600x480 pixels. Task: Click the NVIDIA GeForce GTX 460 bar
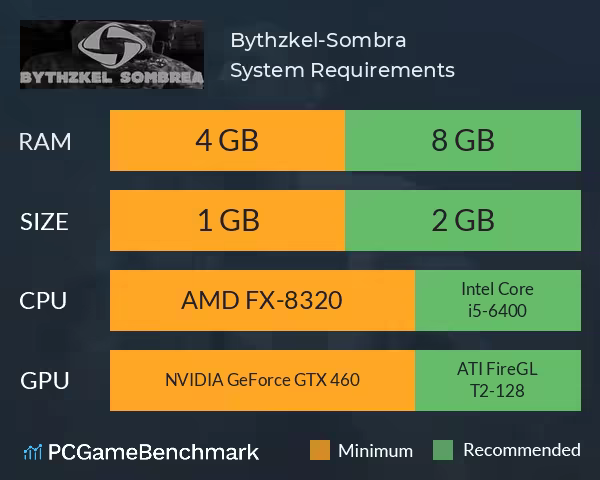click(x=262, y=380)
